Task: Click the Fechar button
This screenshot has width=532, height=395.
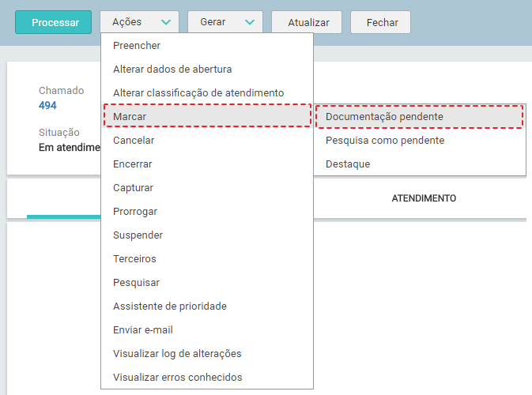Action: pos(381,22)
